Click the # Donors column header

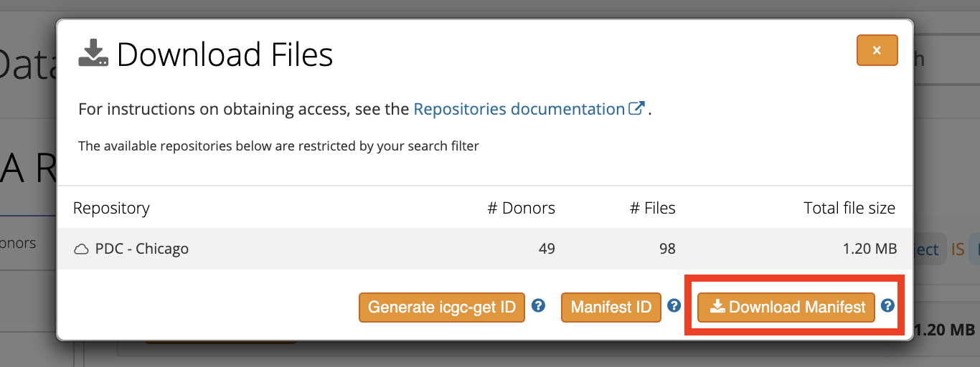point(521,208)
